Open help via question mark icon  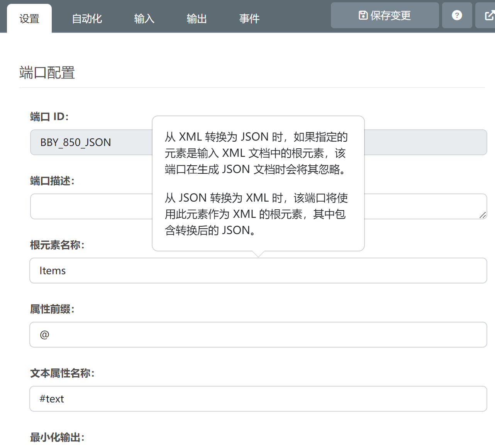(x=457, y=15)
